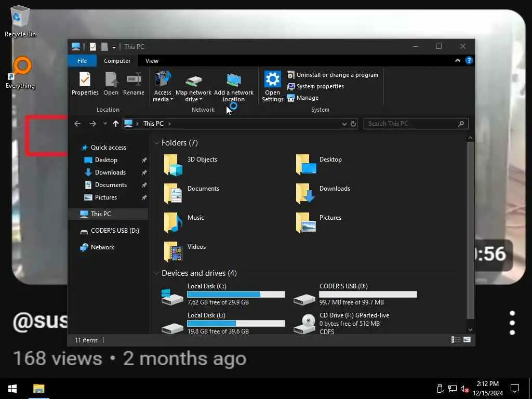532x399 pixels.
Task: Open the address bar history dropdown
Action: (x=344, y=124)
